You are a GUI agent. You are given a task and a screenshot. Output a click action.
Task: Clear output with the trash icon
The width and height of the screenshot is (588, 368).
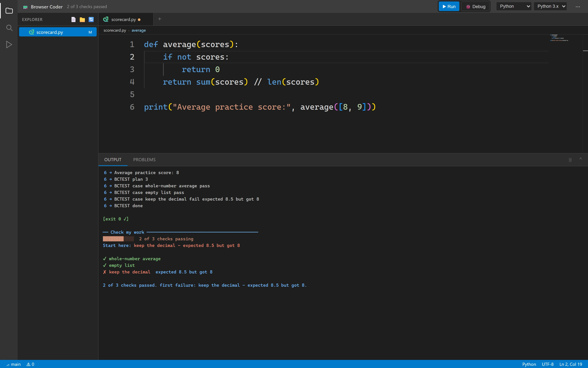click(x=570, y=160)
